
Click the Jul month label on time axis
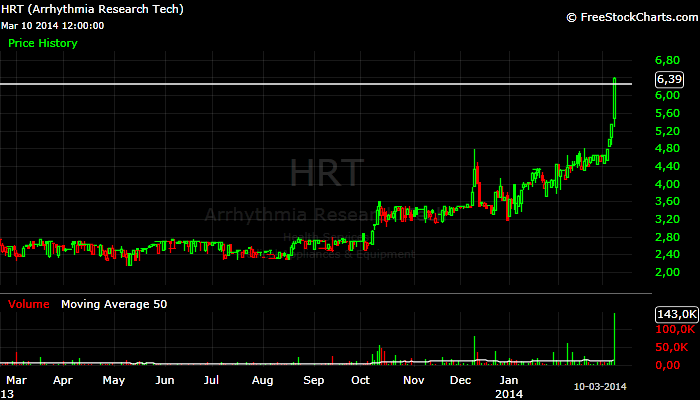[211, 380]
